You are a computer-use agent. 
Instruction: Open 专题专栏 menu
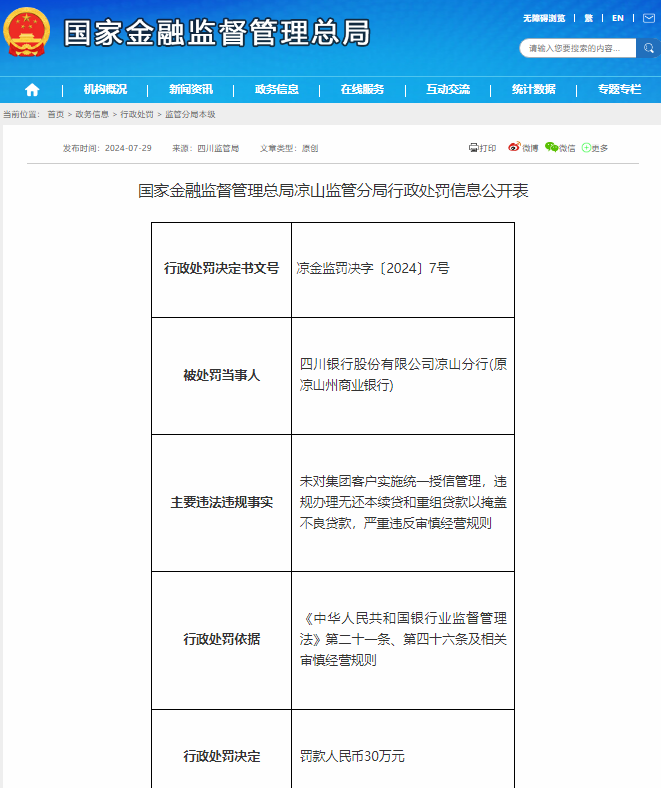(619, 89)
